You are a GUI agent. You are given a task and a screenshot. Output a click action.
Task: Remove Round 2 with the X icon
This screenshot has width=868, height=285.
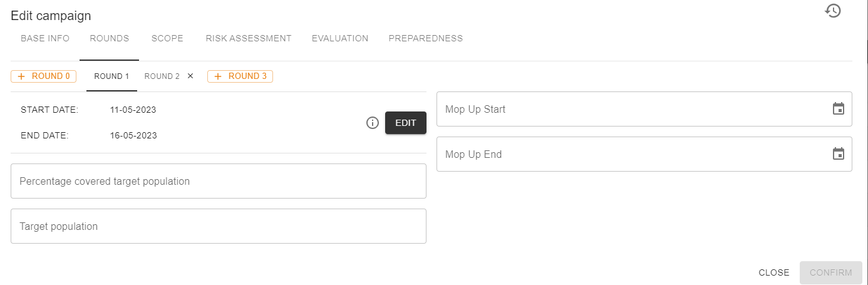[190, 76]
